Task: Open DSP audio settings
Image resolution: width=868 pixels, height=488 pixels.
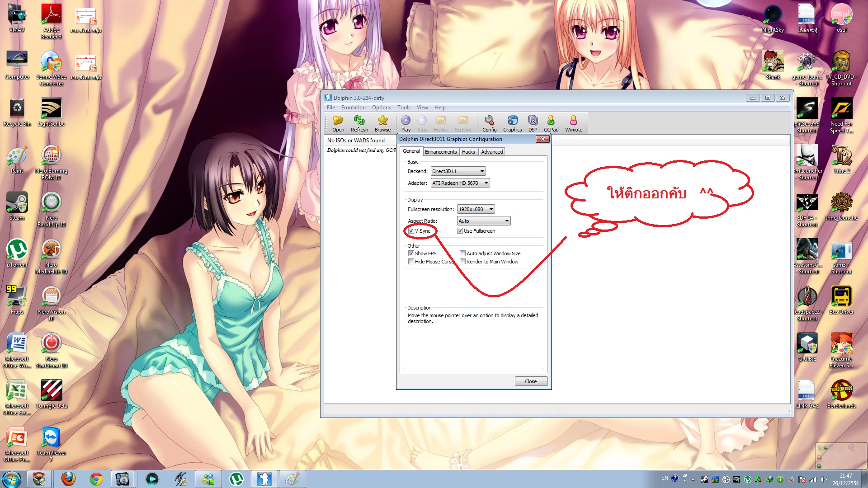Action: tap(533, 123)
